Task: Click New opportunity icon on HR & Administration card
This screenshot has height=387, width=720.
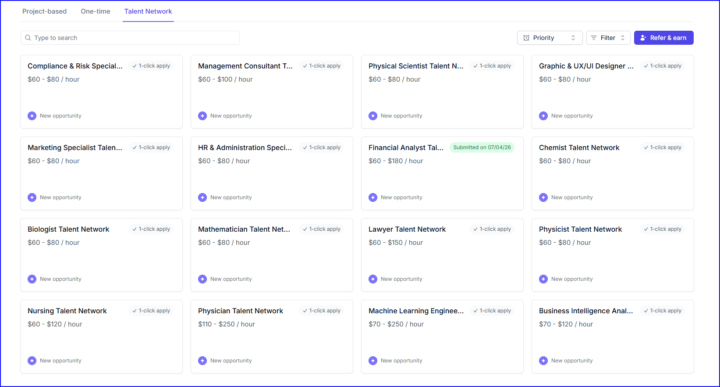Action: point(202,197)
